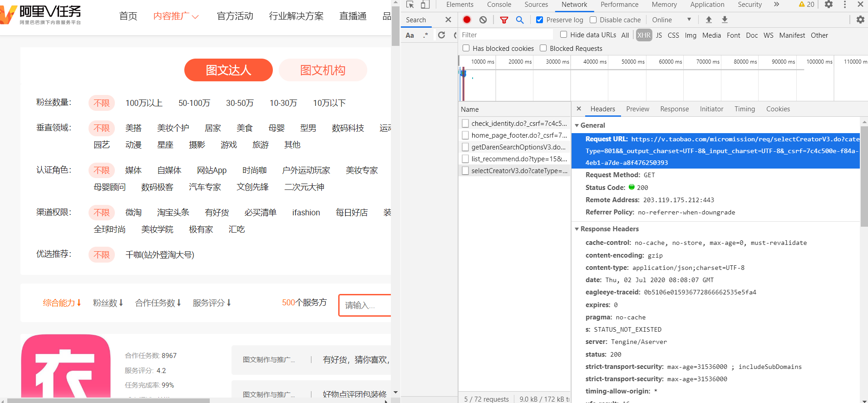Click the import HAR upload arrow icon
Image resolution: width=868 pixels, height=403 pixels.
click(709, 20)
